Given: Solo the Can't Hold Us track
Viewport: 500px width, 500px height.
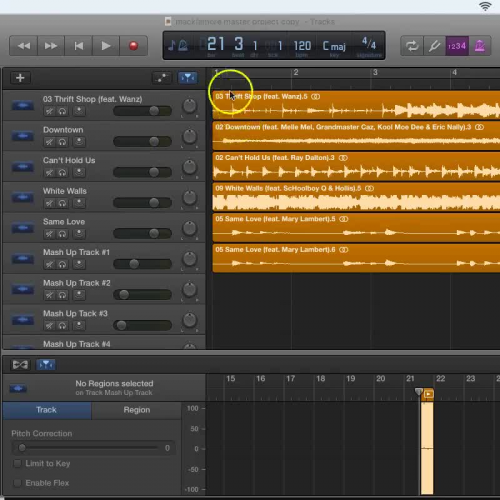Looking at the screenshot, I should click(x=62, y=172).
